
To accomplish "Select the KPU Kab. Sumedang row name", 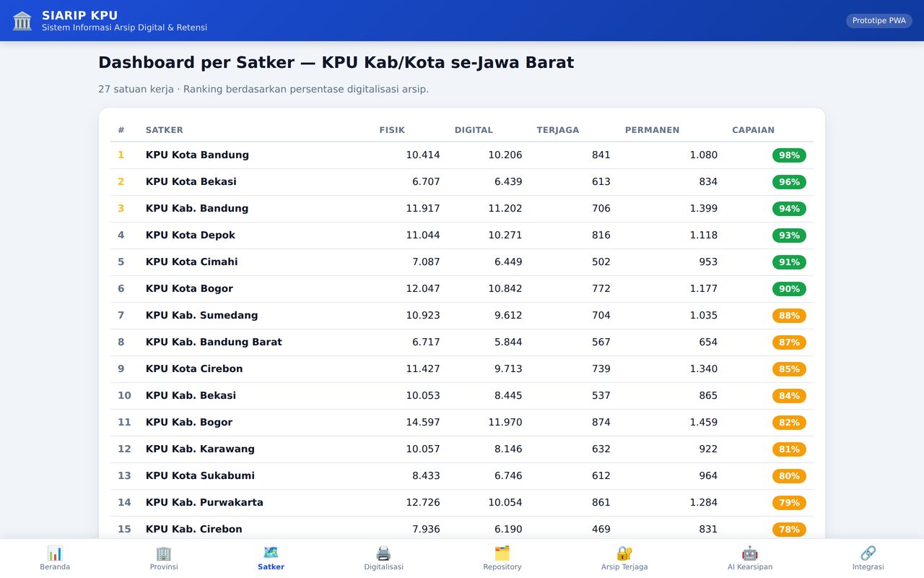I will click(201, 316).
